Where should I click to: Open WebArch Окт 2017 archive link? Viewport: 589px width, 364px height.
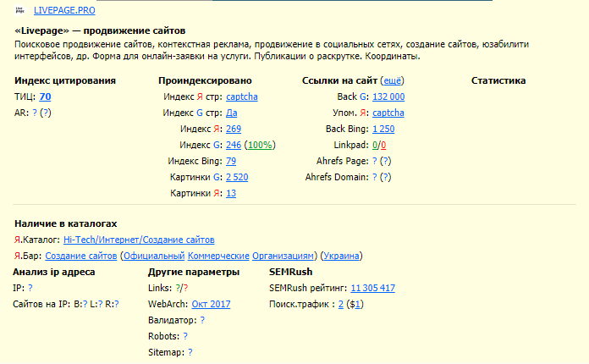pyautogui.click(x=211, y=304)
